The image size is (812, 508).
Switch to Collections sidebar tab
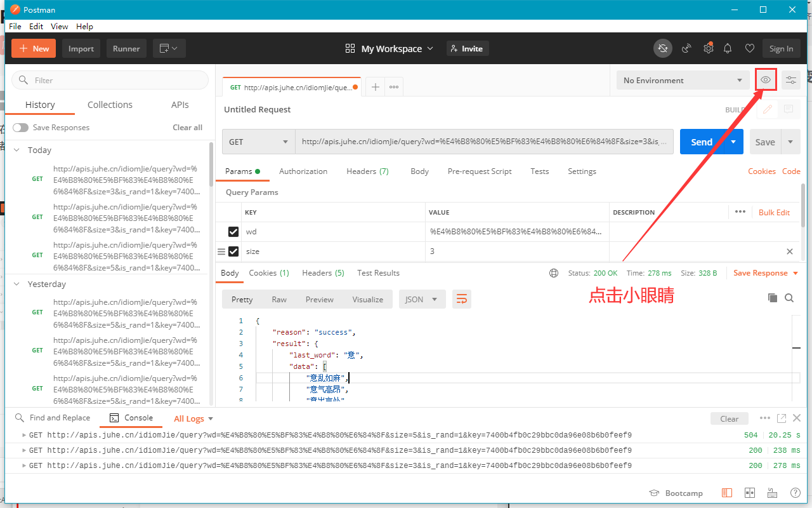pos(110,105)
